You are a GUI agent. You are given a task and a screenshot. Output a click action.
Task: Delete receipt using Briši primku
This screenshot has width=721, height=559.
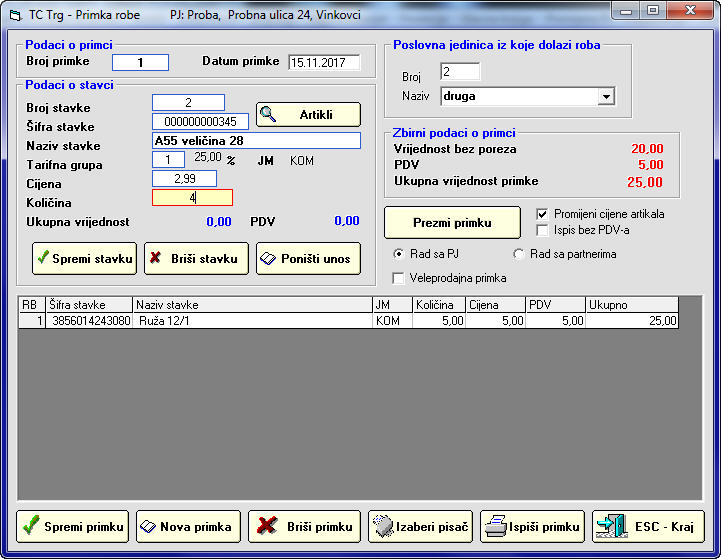tap(304, 526)
